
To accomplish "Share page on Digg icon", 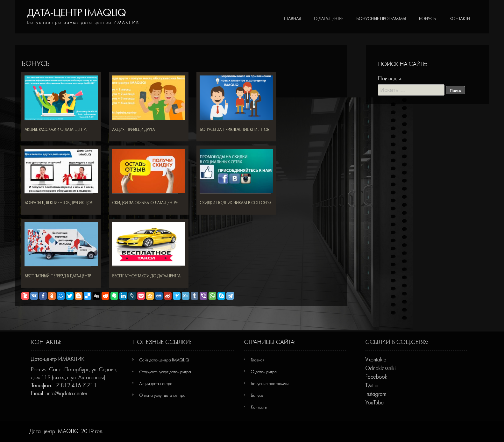I will pyautogui.click(x=96, y=296).
